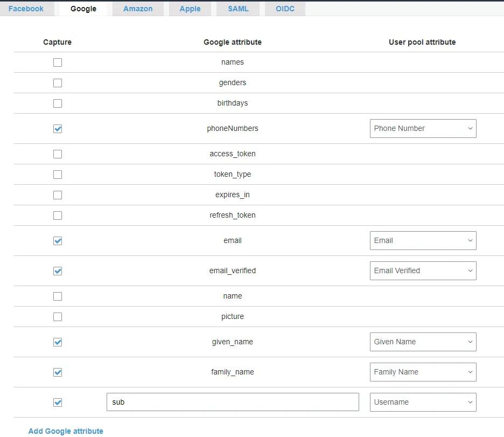Viewport: 504px width, 437px height.
Task: Open the SAML tab
Action: (x=238, y=9)
